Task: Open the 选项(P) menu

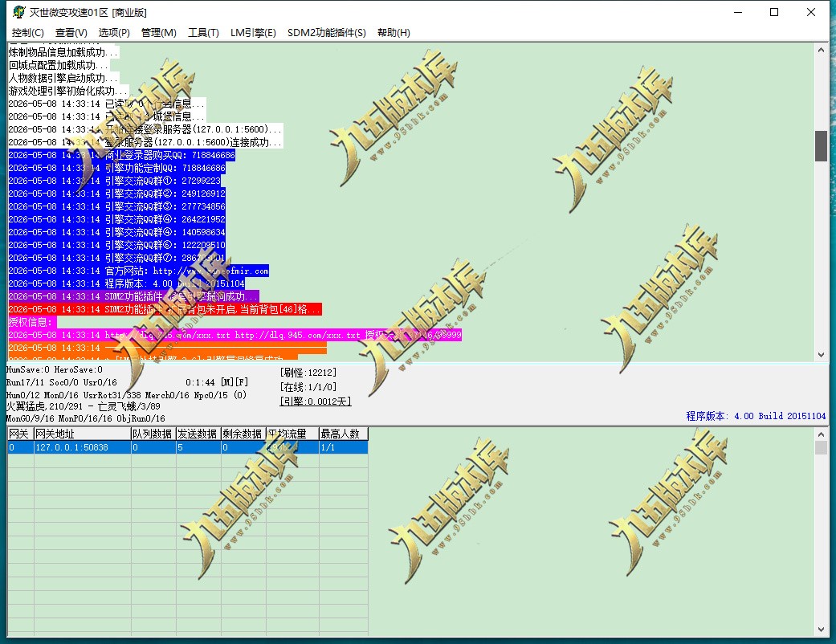Action: [114, 32]
